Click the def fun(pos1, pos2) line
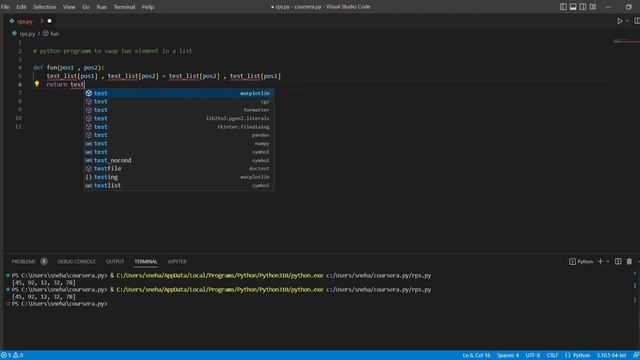The width and height of the screenshot is (640, 360). click(x=69, y=68)
